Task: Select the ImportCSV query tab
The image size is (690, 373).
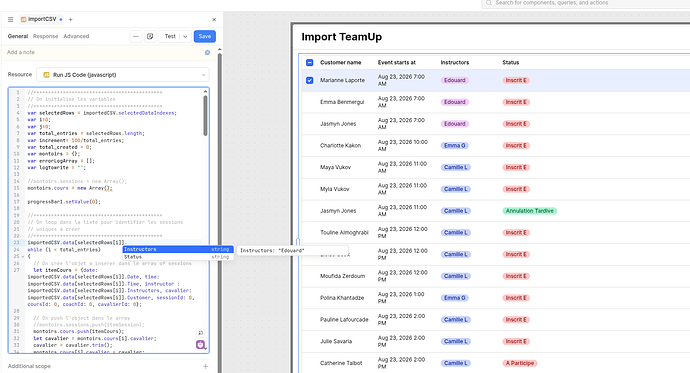Action: click(x=42, y=19)
